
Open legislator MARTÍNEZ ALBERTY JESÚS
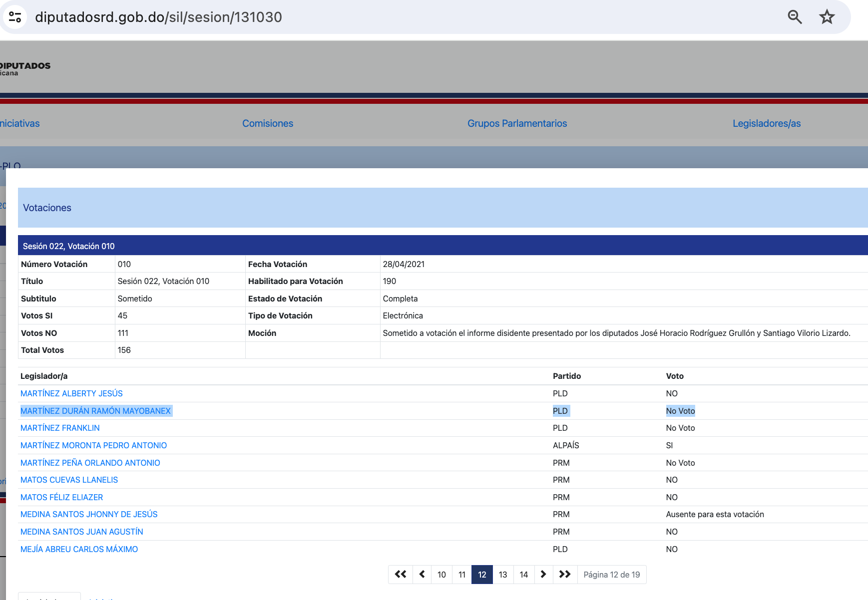pyautogui.click(x=71, y=393)
